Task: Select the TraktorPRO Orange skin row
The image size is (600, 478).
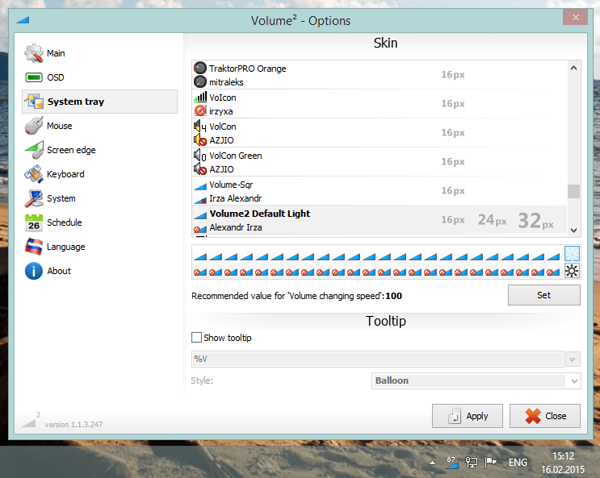Action: [x=379, y=75]
